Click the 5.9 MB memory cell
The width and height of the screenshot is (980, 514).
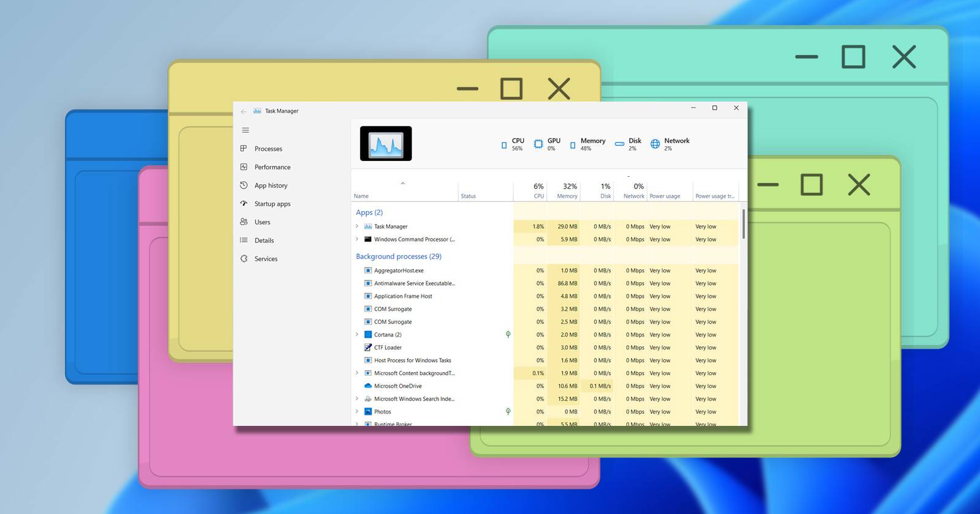[x=564, y=239]
